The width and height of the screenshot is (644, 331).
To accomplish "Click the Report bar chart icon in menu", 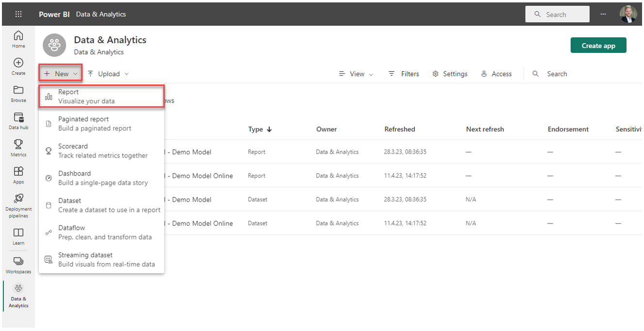I will point(48,96).
